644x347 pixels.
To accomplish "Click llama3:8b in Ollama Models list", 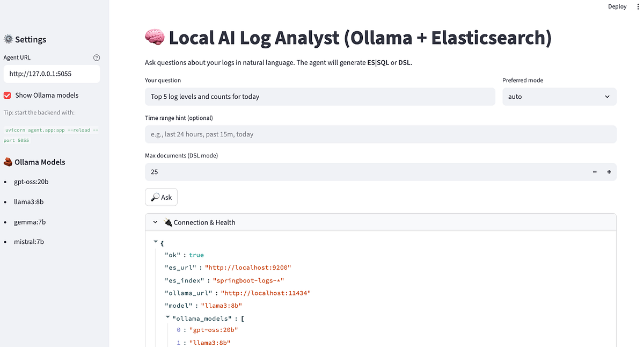I will (x=28, y=202).
